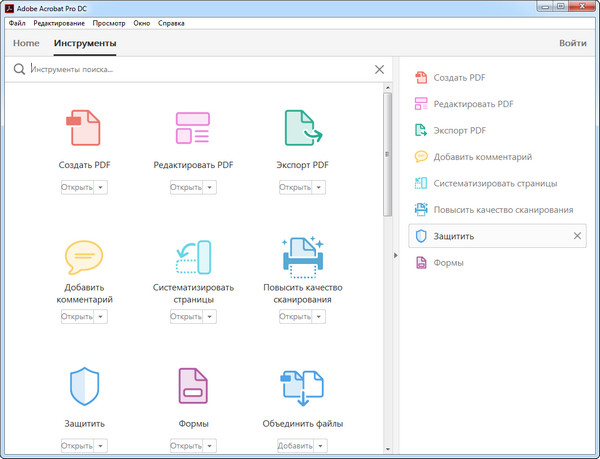Select the Систематизировать страницы icon
600x459 pixels.
tap(193, 258)
